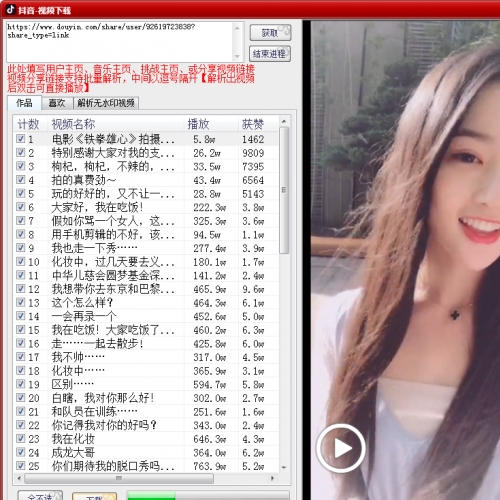Select video row 我想带你去东京和巴黎
Screen dimensions: 500x500
click(146, 288)
